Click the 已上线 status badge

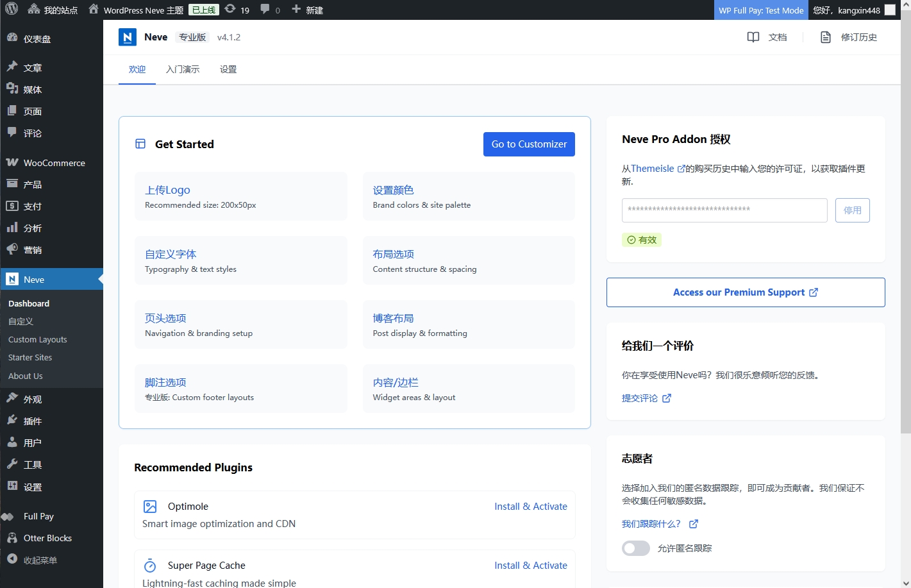tap(203, 10)
